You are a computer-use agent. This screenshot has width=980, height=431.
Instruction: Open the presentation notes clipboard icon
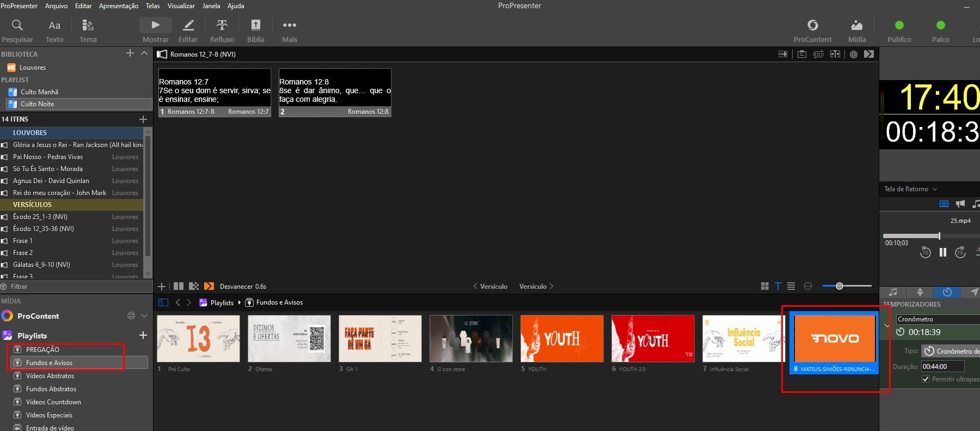(x=801, y=54)
